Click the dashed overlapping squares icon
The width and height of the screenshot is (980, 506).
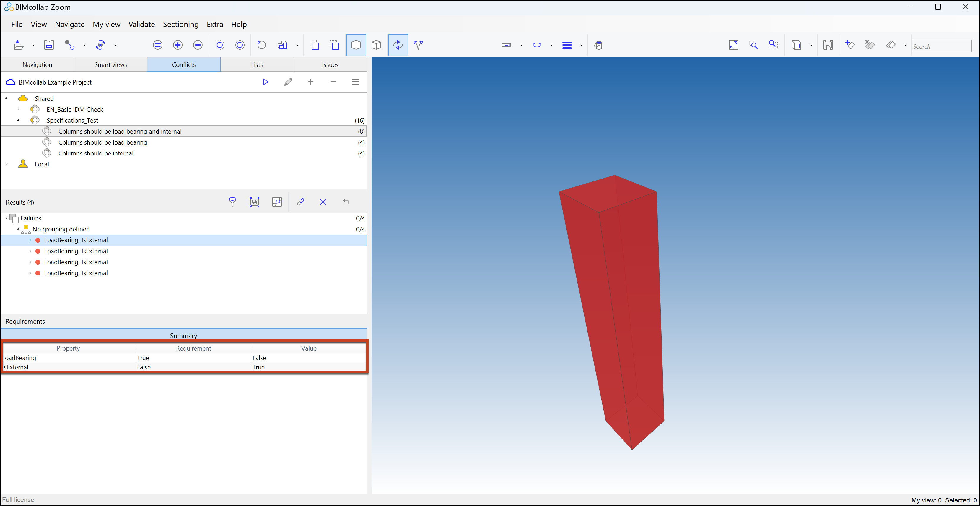pos(334,45)
